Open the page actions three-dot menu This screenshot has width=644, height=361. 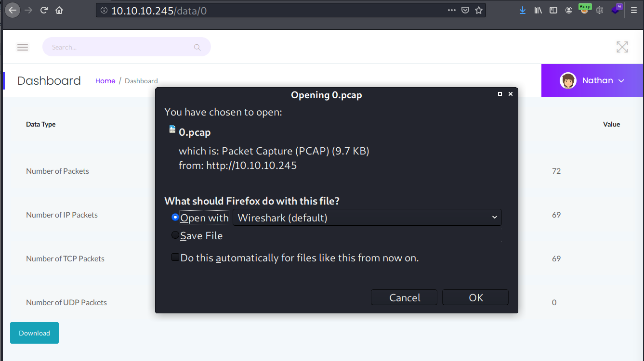tap(451, 10)
